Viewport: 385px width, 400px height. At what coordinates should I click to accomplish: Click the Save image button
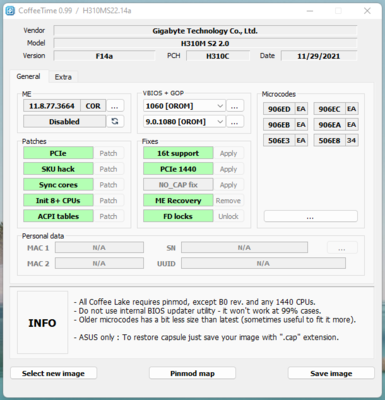(331, 373)
